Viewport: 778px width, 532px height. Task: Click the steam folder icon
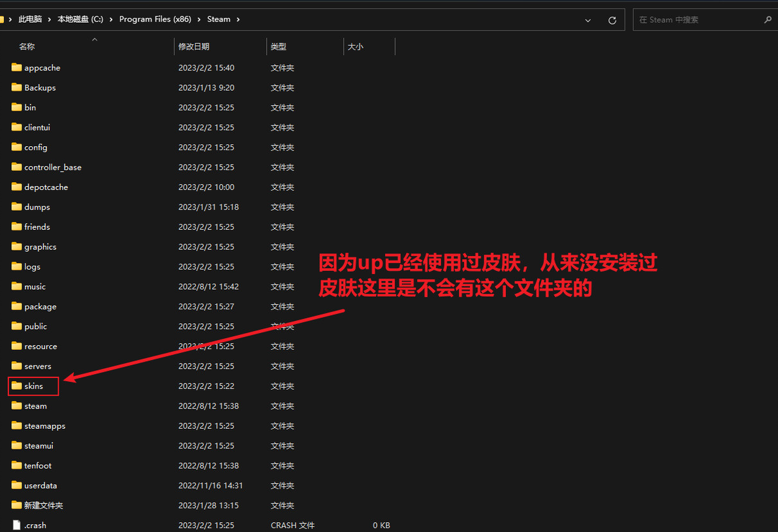16,405
